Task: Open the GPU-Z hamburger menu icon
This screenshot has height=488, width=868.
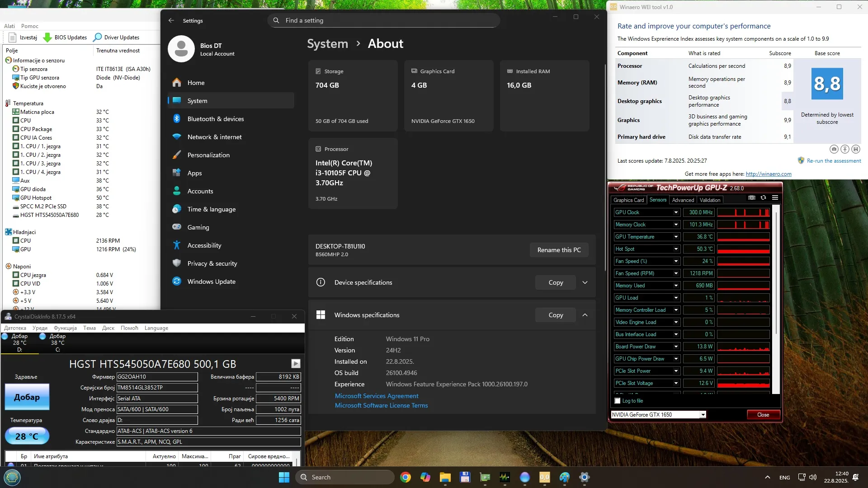Action: 775,198
